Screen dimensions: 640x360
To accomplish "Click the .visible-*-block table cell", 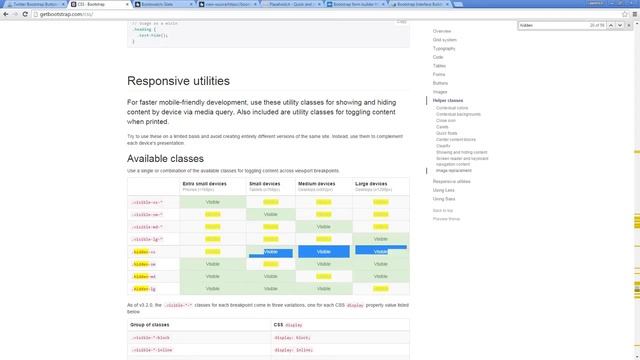I will [x=150, y=338].
